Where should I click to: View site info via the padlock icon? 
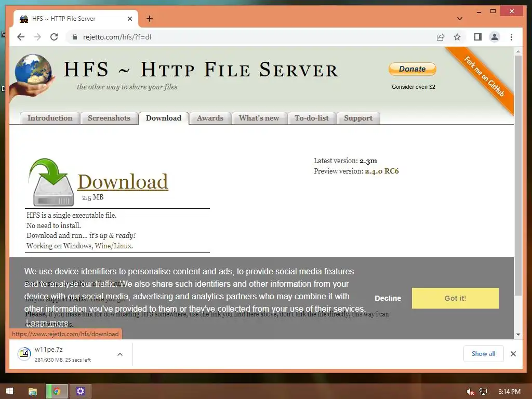coord(75,37)
